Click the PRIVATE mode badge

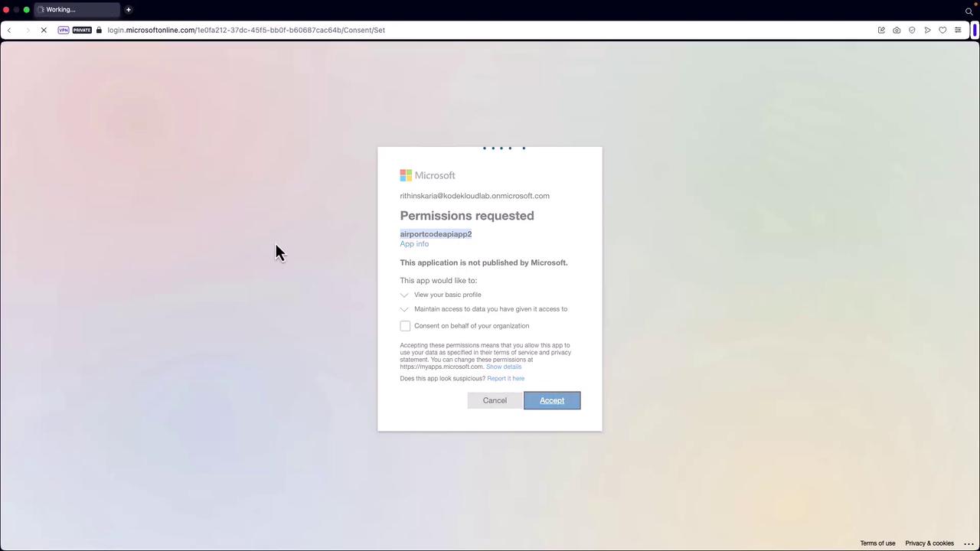point(82,30)
